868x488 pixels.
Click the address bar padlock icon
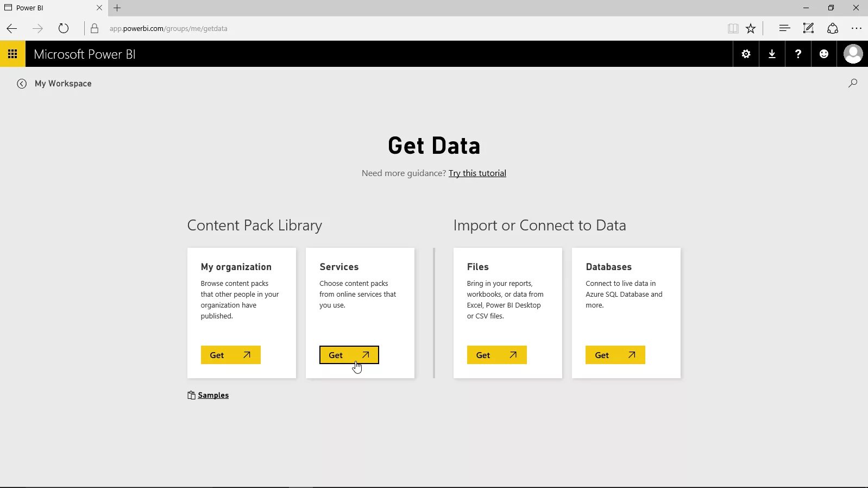[95, 28]
